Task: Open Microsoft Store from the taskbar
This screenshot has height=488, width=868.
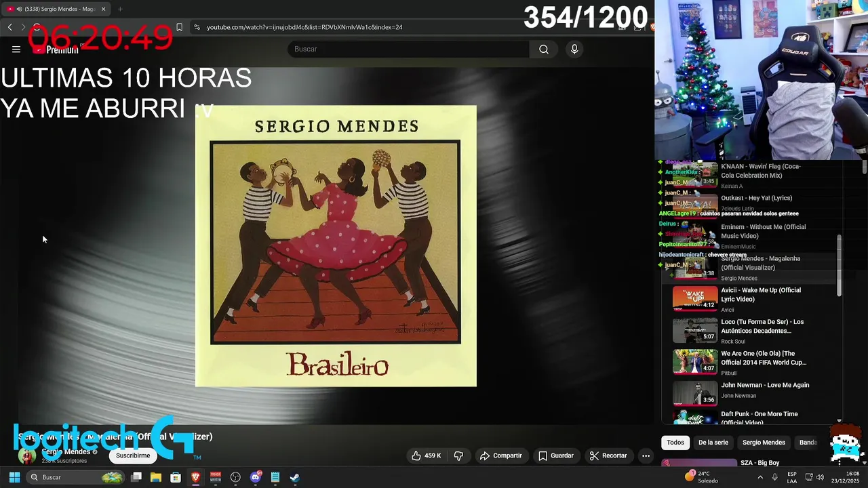Action: coord(176,477)
